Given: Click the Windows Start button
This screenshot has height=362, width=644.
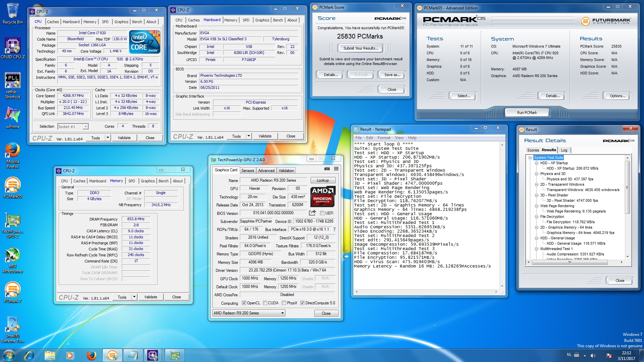Looking at the screenshot, I should [x=9, y=355].
